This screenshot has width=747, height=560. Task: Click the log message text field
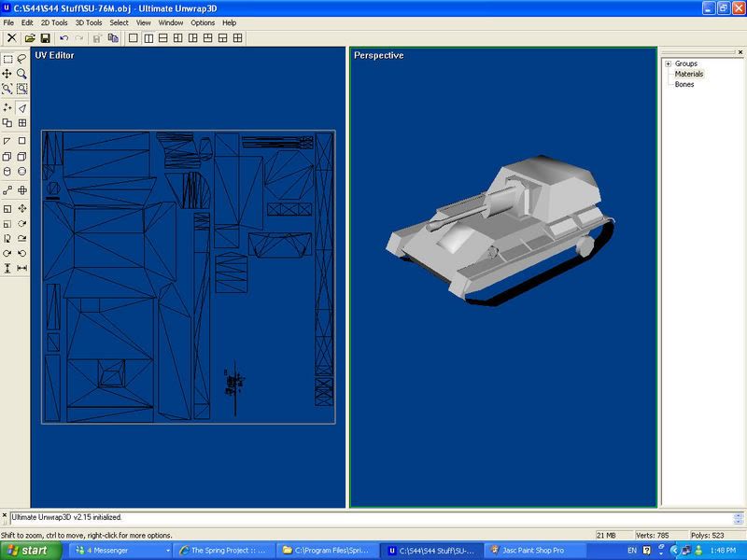pos(371,517)
